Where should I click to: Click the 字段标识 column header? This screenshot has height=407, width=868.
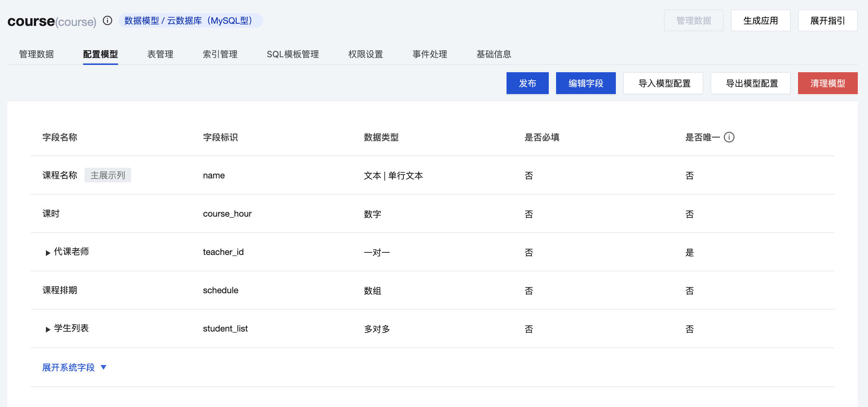pos(220,137)
